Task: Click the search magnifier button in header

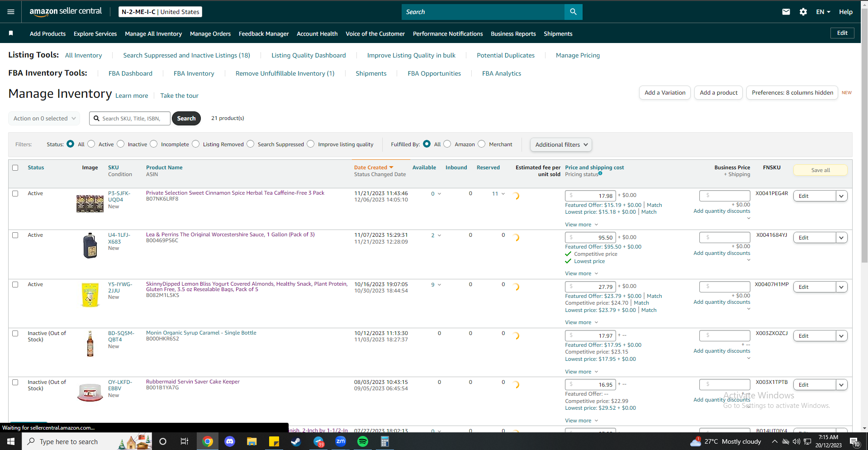Action: pyautogui.click(x=573, y=12)
